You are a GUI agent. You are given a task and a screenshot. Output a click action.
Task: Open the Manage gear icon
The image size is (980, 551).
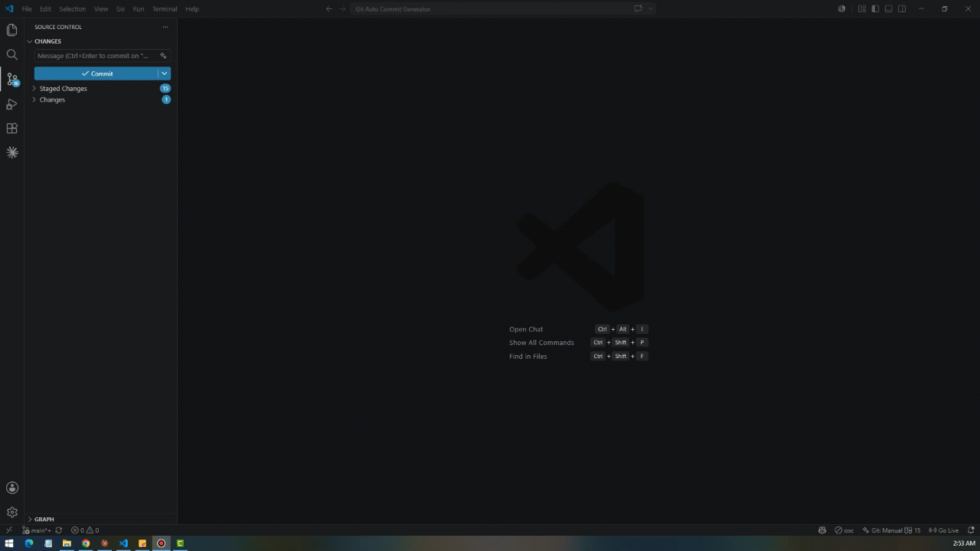pyautogui.click(x=11, y=512)
